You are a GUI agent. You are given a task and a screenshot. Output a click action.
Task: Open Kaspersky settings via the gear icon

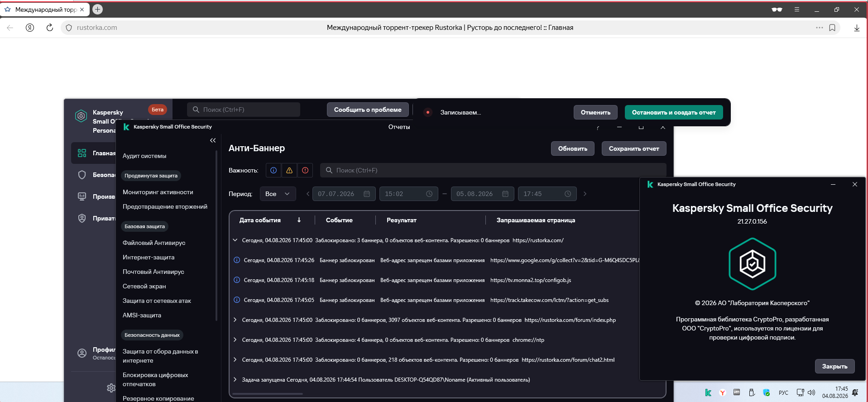[x=111, y=388]
